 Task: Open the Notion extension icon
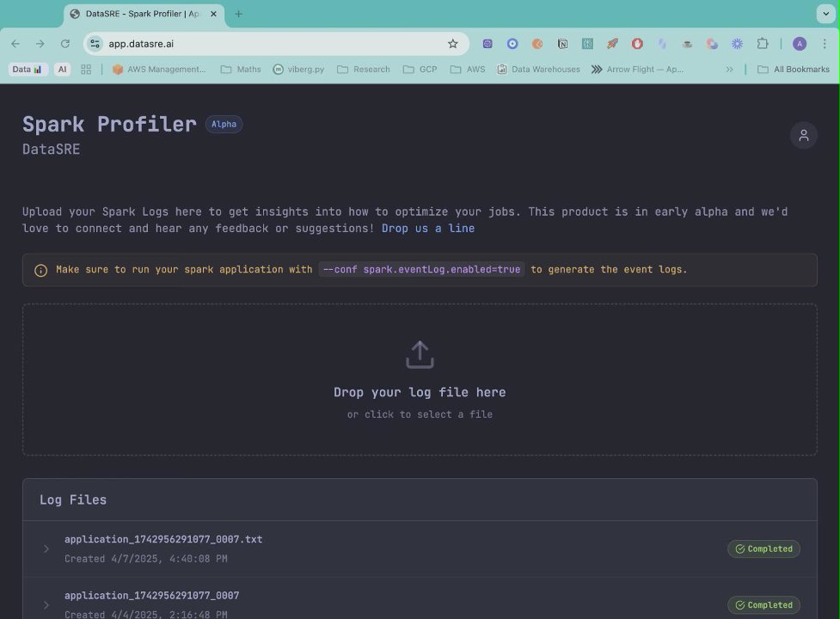click(562, 44)
